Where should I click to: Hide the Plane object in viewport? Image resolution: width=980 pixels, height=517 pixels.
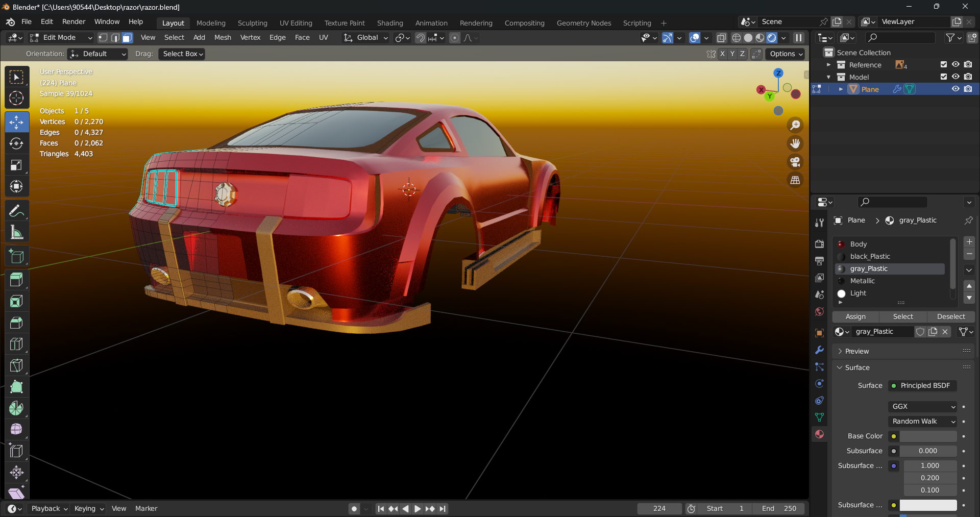[955, 89]
